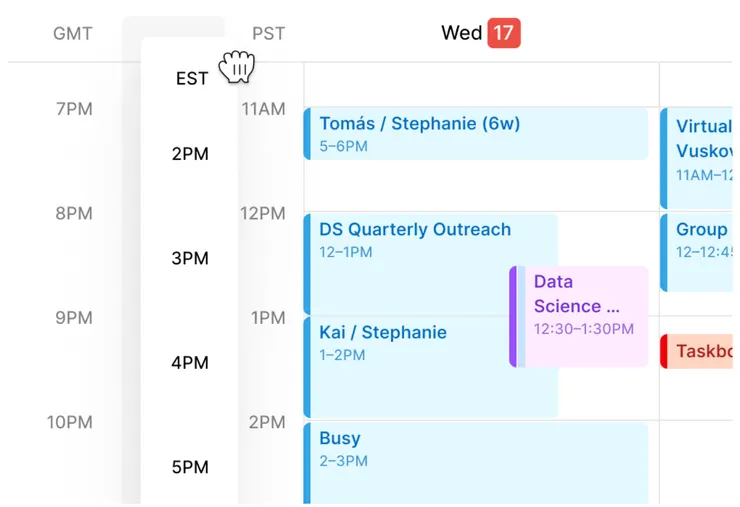
Task: Open the DS Quarterly Outreach event
Action: coord(430,240)
